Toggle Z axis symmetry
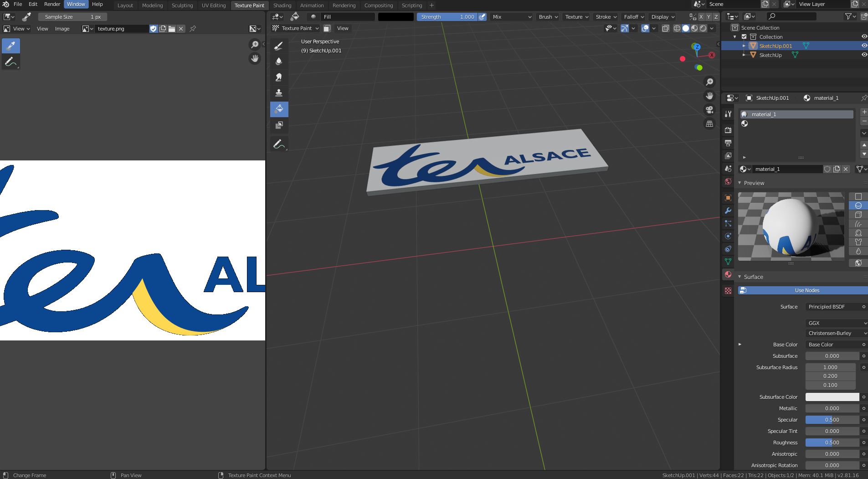This screenshot has width=868, height=479. coord(716,17)
